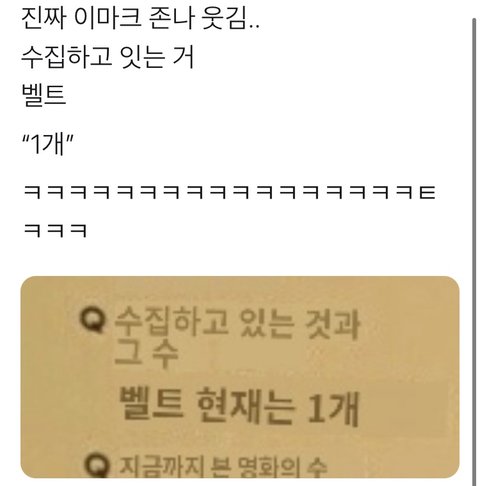Screen dimensions: 480x486
Task: Click the question 지금까지 본 영화의 수
Action: 223,466
